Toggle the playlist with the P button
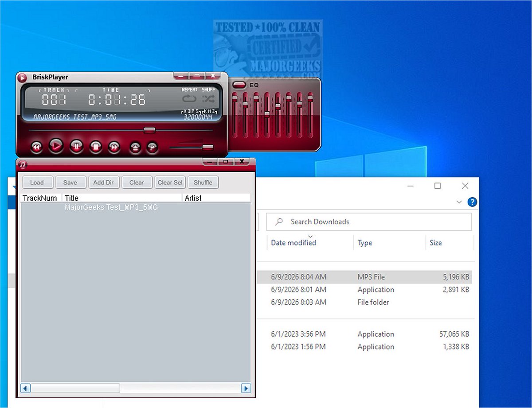This screenshot has width=532, height=408. [152, 147]
